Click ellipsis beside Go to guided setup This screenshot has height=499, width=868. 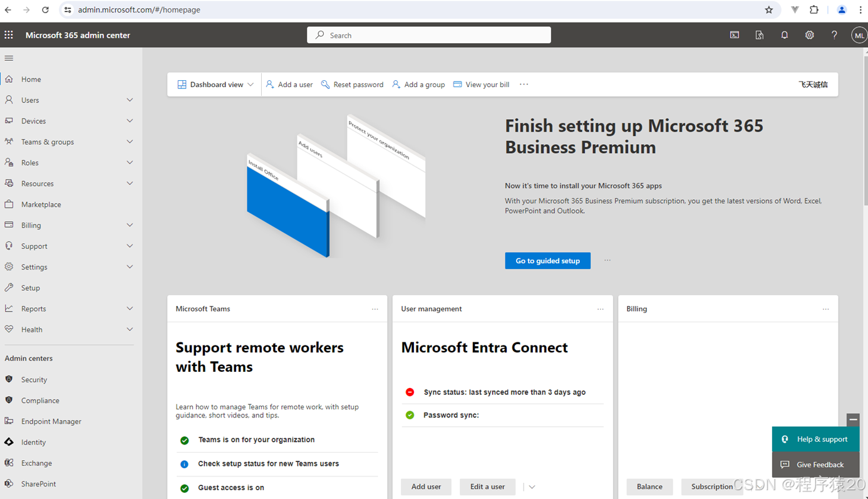607,260
